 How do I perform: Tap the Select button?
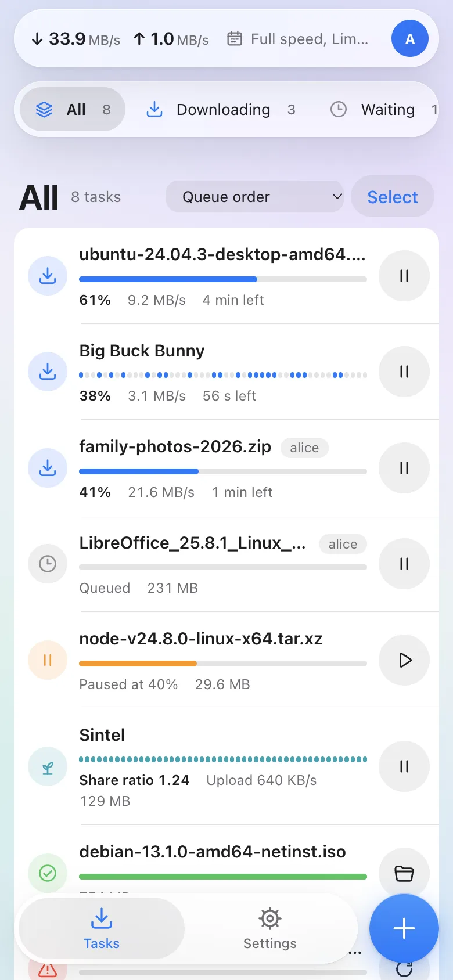[x=393, y=197]
